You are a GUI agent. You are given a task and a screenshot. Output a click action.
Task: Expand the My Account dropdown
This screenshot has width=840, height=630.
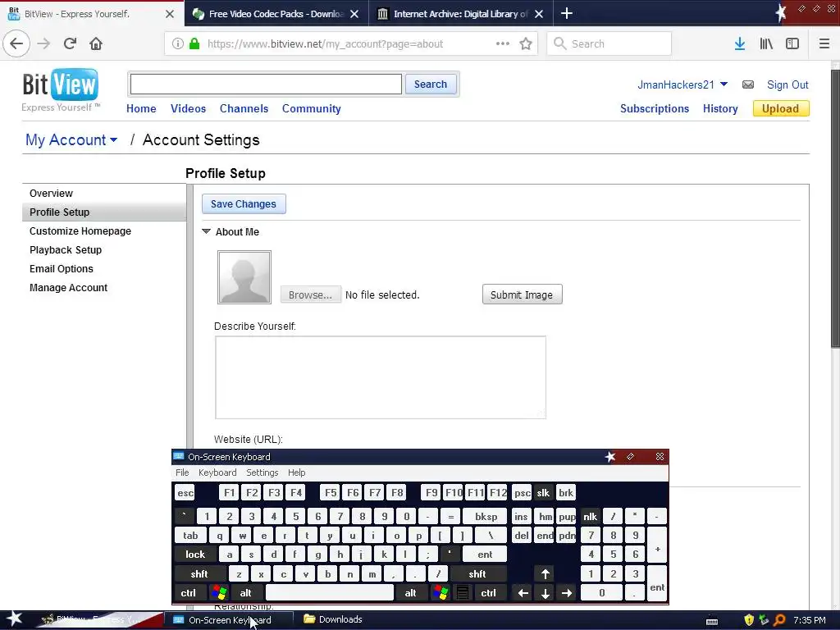(72, 139)
